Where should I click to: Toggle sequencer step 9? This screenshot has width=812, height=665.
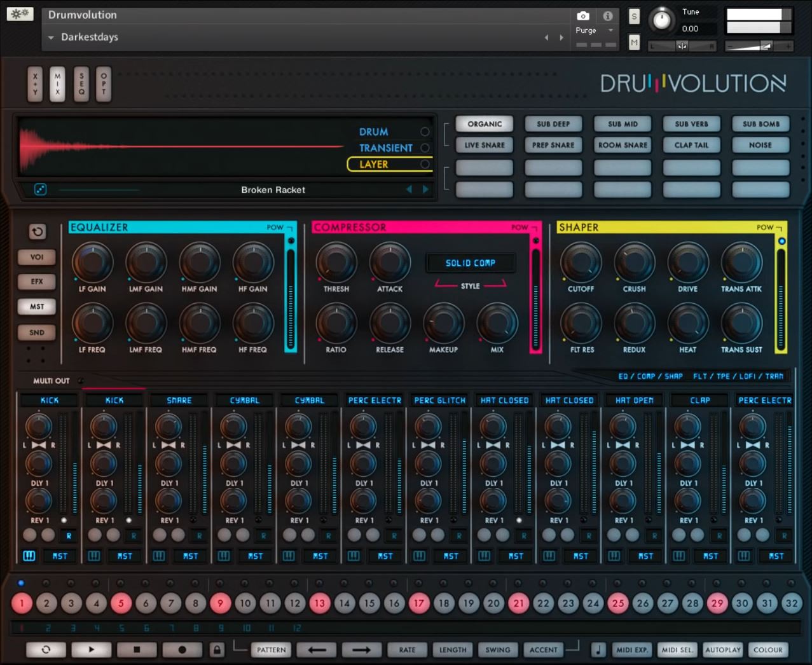[220, 603]
